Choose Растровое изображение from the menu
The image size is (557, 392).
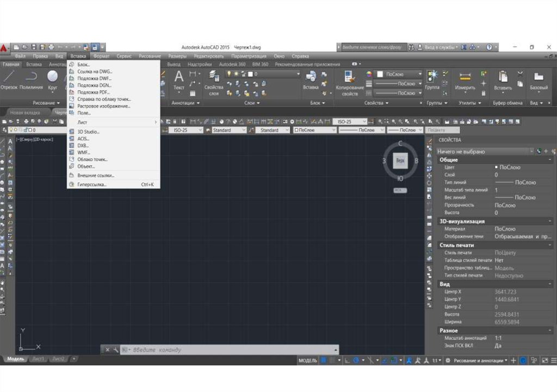tap(103, 106)
